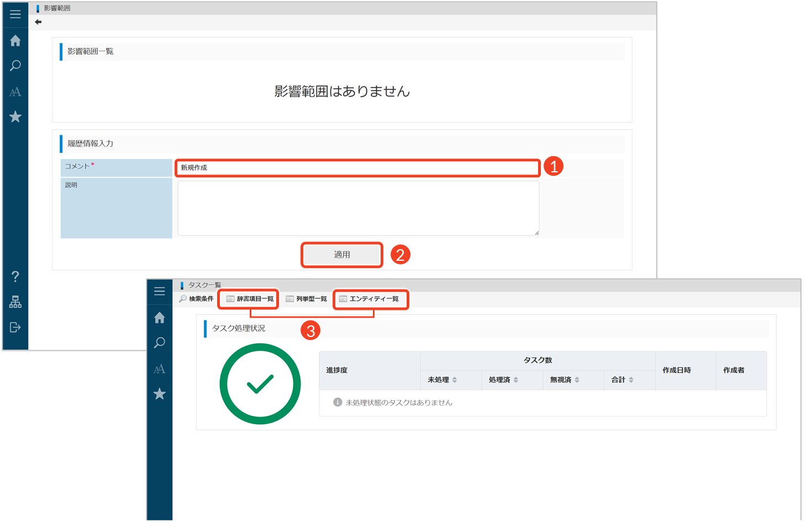Click home icon in task list sidebar
Image resolution: width=806 pixels, height=532 pixels.
(x=160, y=318)
